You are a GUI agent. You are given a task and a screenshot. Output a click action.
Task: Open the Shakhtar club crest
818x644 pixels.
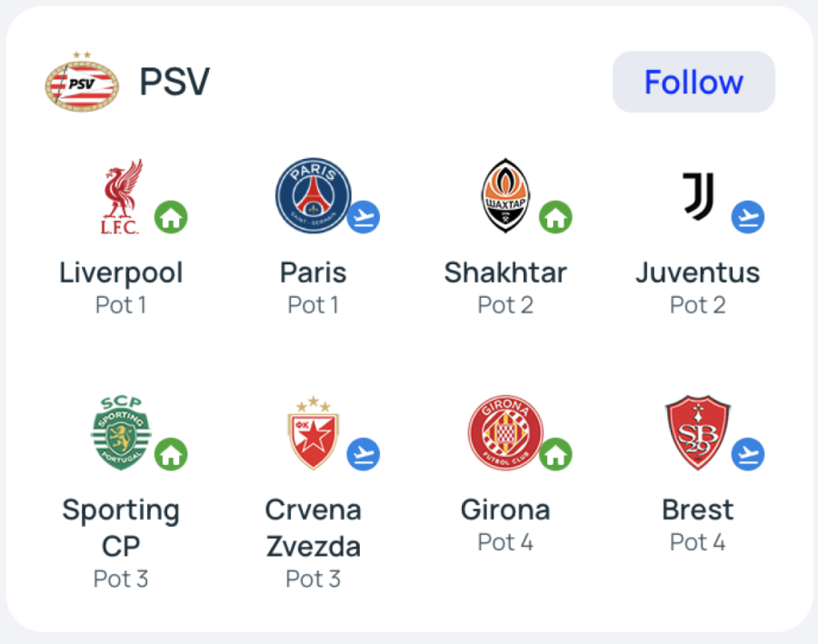(x=504, y=197)
